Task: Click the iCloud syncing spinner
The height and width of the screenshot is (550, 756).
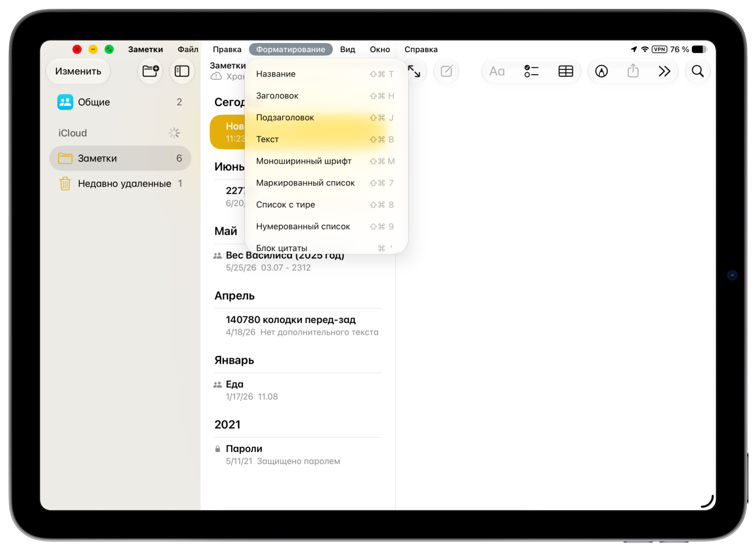Action: [x=174, y=133]
